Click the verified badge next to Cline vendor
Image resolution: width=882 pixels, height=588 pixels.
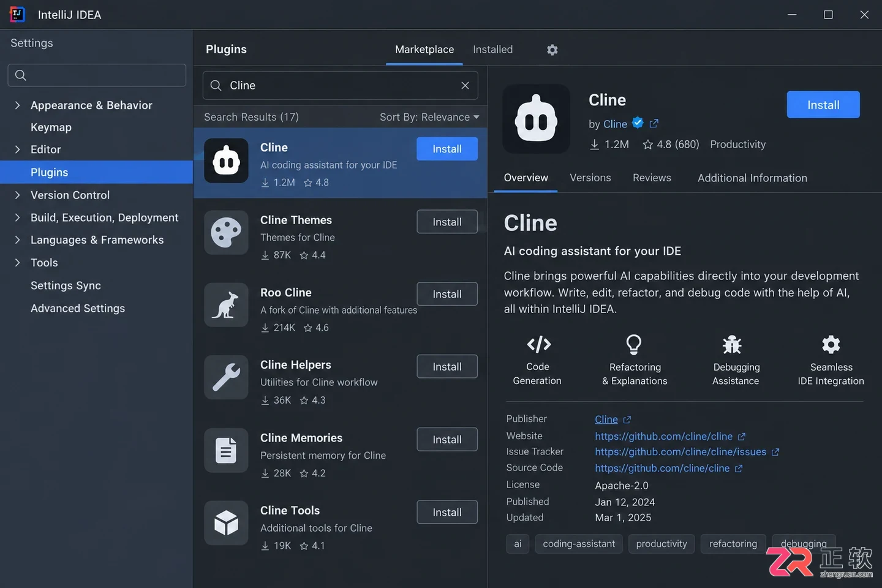pyautogui.click(x=638, y=123)
